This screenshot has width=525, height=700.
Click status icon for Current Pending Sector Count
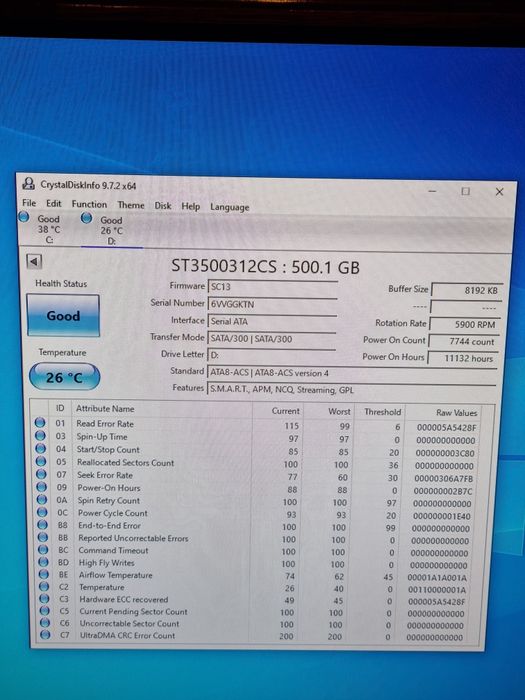[x=45, y=611]
